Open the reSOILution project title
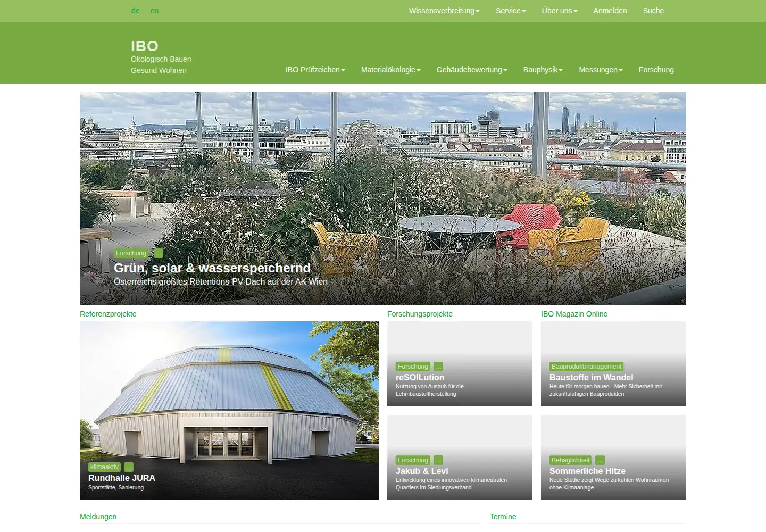The image size is (766, 532). coord(420,377)
